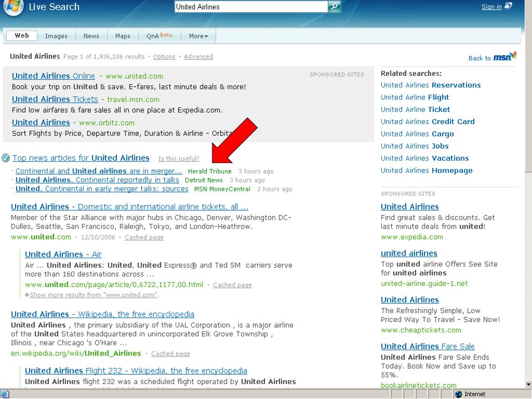Click the Internet zone globe icon
Image resolution: width=532 pixels, height=399 pixels.
pyautogui.click(x=459, y=394)
